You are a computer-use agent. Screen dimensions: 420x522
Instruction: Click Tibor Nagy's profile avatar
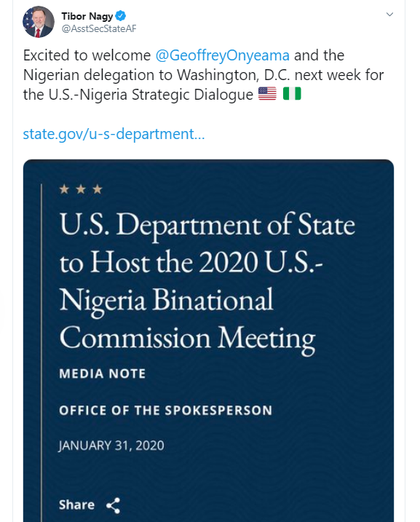pos(39,22)
